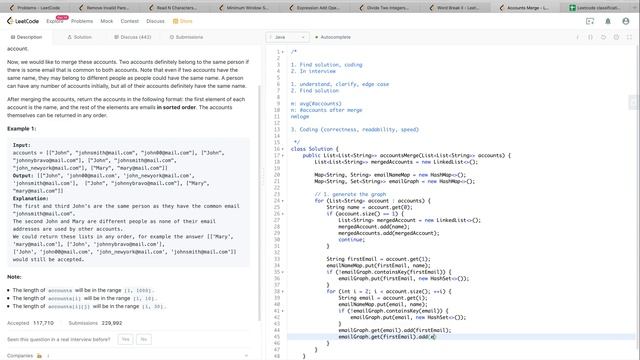Click the editor info icon
The height and width of the screenshot is (360, 640).
[x=578, y=37]
